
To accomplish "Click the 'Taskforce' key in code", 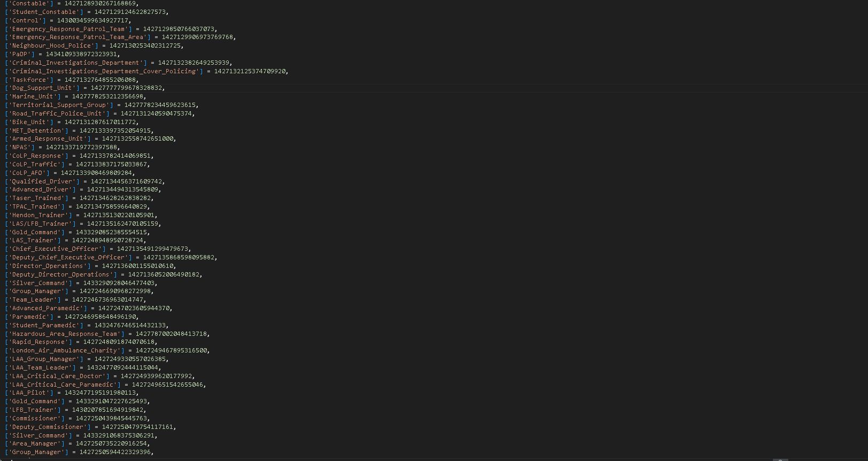I will tap(29, 80).
